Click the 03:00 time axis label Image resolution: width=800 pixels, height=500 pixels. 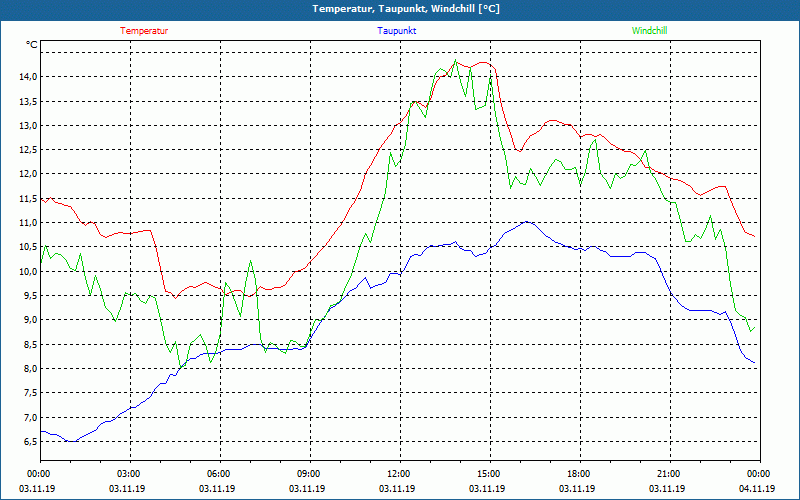click(x=130, y=474)
